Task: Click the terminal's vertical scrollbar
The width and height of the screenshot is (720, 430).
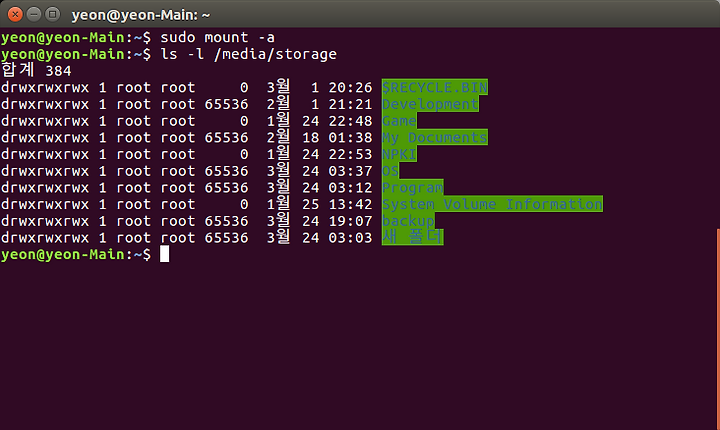Action: coord(718,328)
